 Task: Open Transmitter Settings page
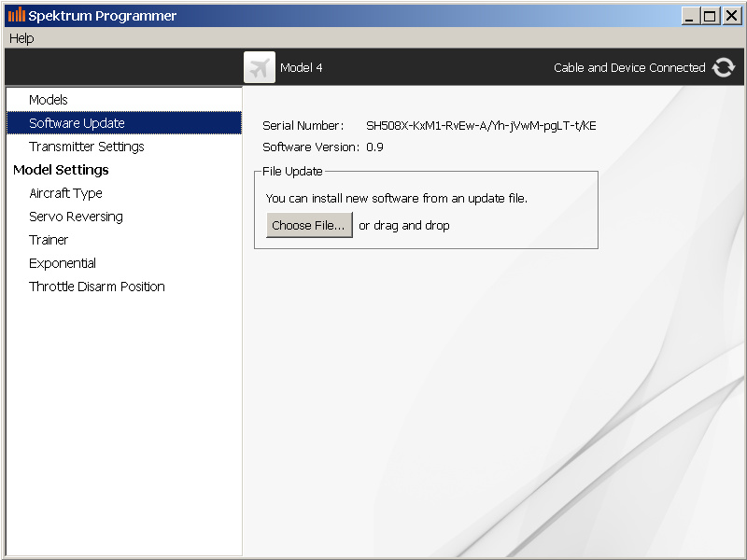pyautogui.click(x=87, y=147)
